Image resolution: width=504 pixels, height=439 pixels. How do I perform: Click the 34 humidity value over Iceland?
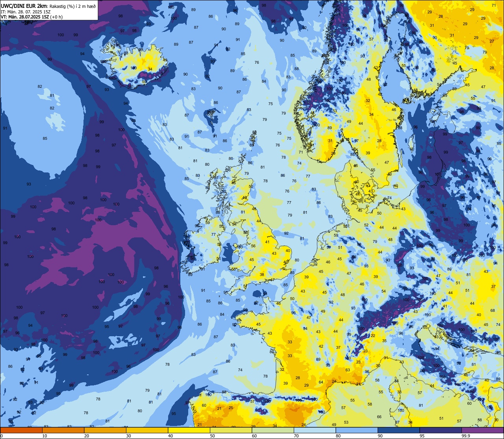[150, 69]
